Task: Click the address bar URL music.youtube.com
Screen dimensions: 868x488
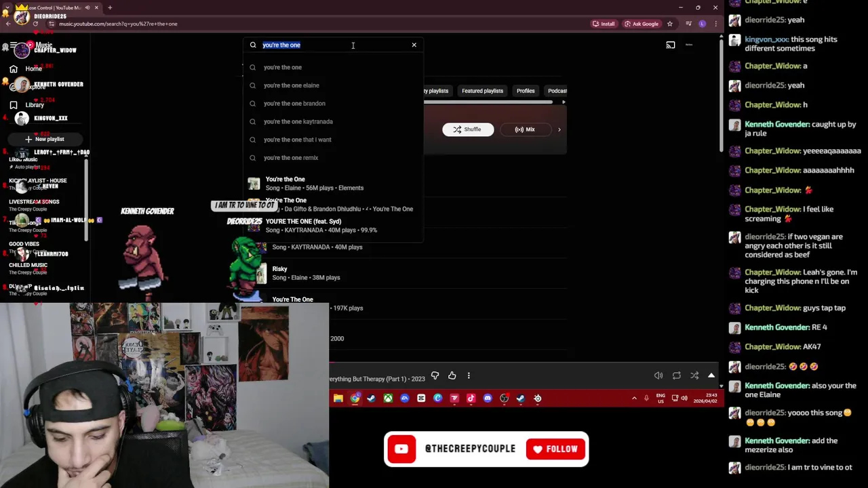Action: pos(118,24)
